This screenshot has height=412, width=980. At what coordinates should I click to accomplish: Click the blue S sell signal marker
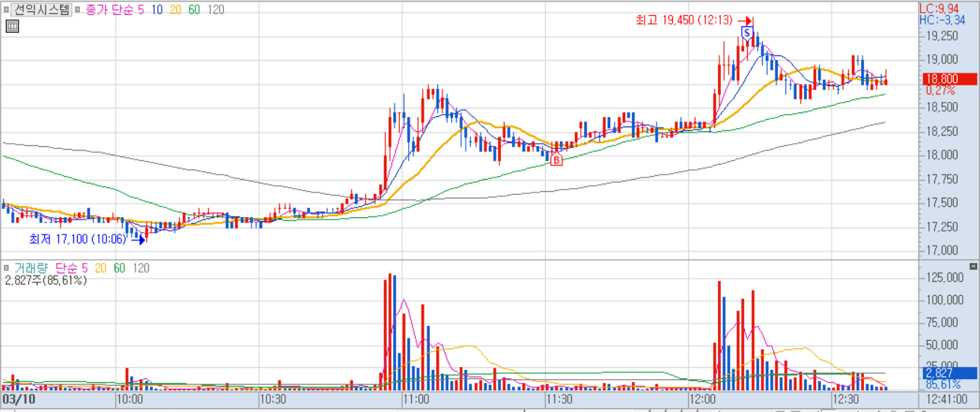click(x=746, y=32)
